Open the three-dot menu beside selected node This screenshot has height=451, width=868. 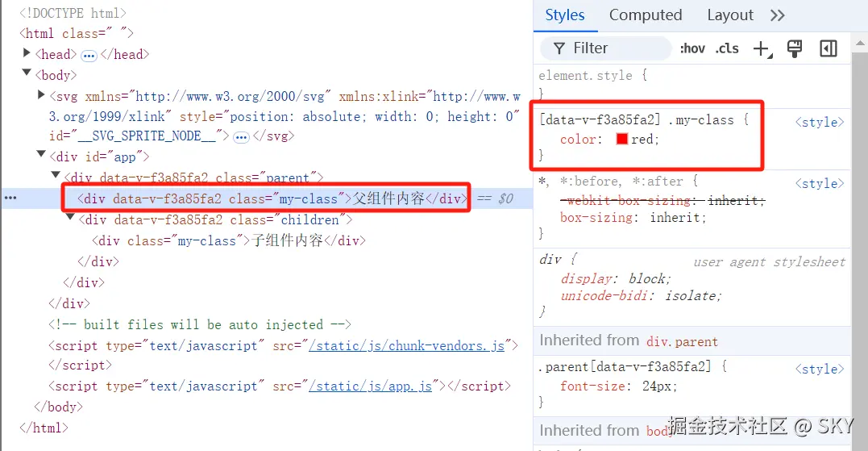pos(10,198)
